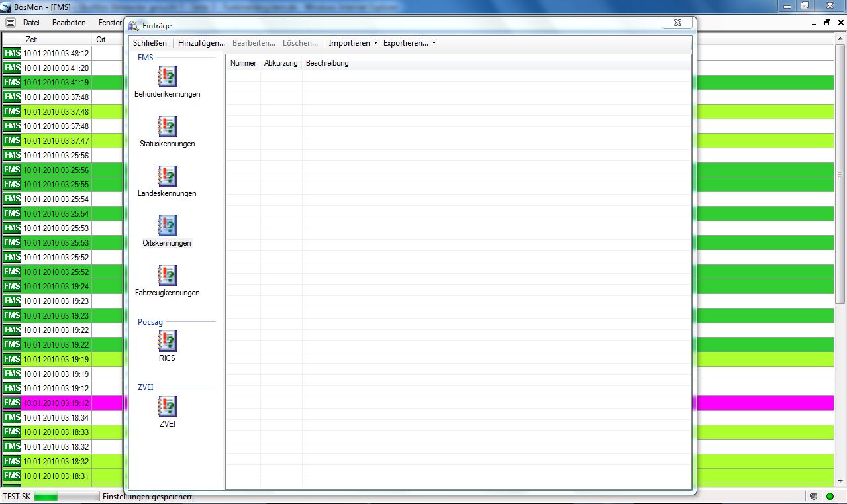Viewport: 847px width, 504px height.
Task: Click the Schließen button
Action: click(x=150, y=43)
